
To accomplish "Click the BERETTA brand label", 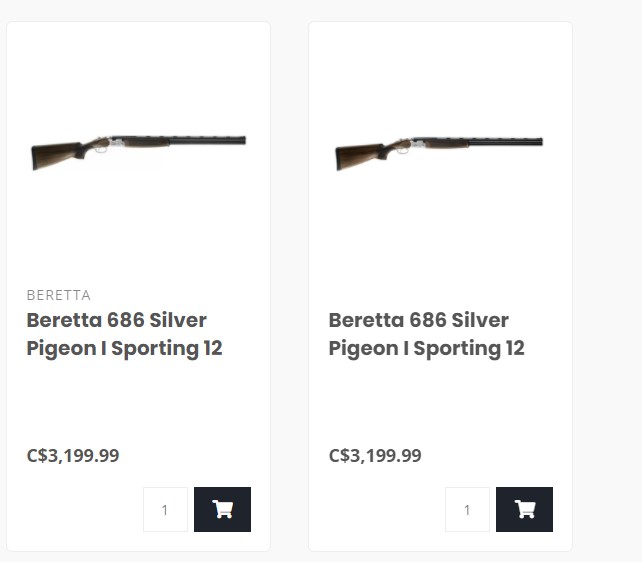I will point(58,295).
